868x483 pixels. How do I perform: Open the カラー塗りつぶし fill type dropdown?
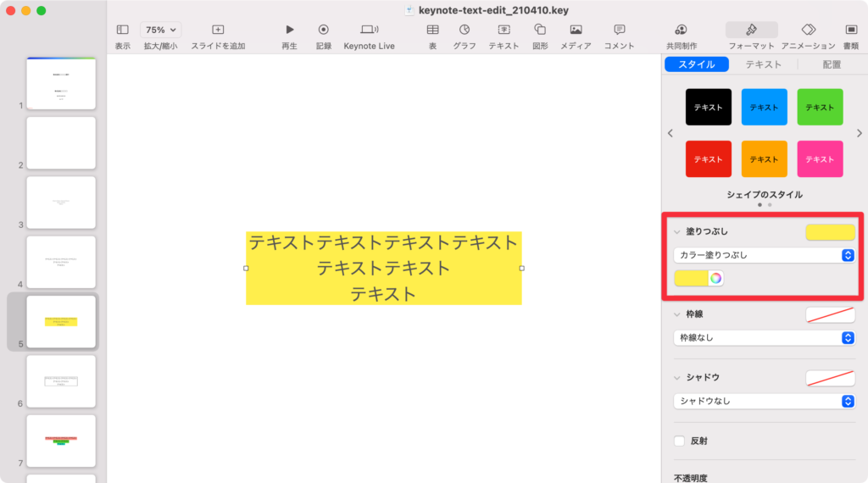pos(764,255)
